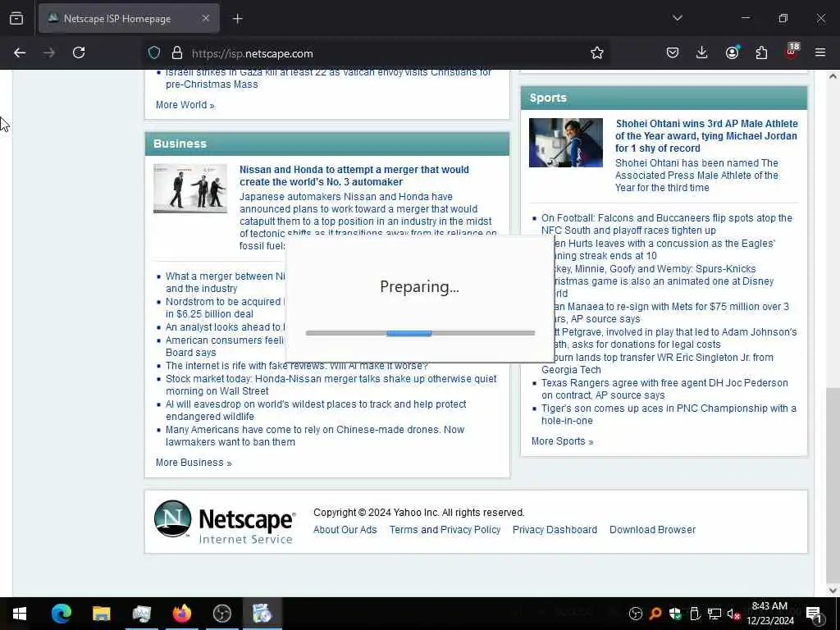The width and height of the screenshot is (840, 630).
Task: Open Tiger's son hole-in-one story
Action: point(669,414)
